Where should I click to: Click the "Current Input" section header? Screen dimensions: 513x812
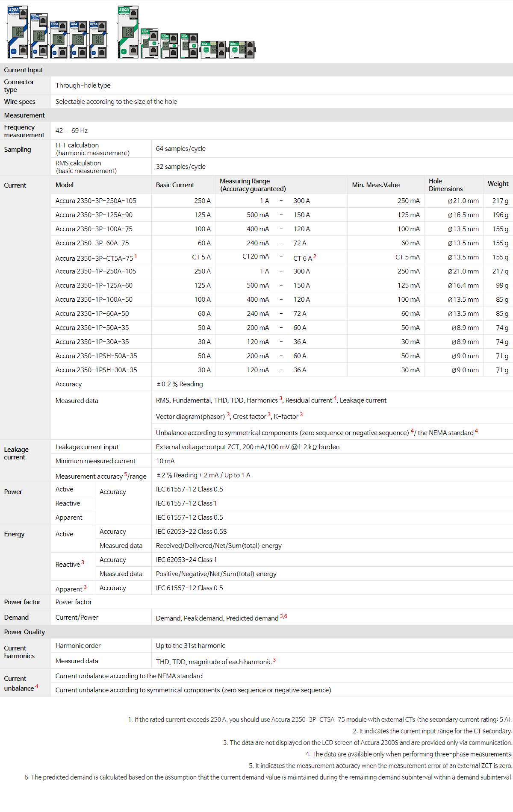[x=256, y=70]
